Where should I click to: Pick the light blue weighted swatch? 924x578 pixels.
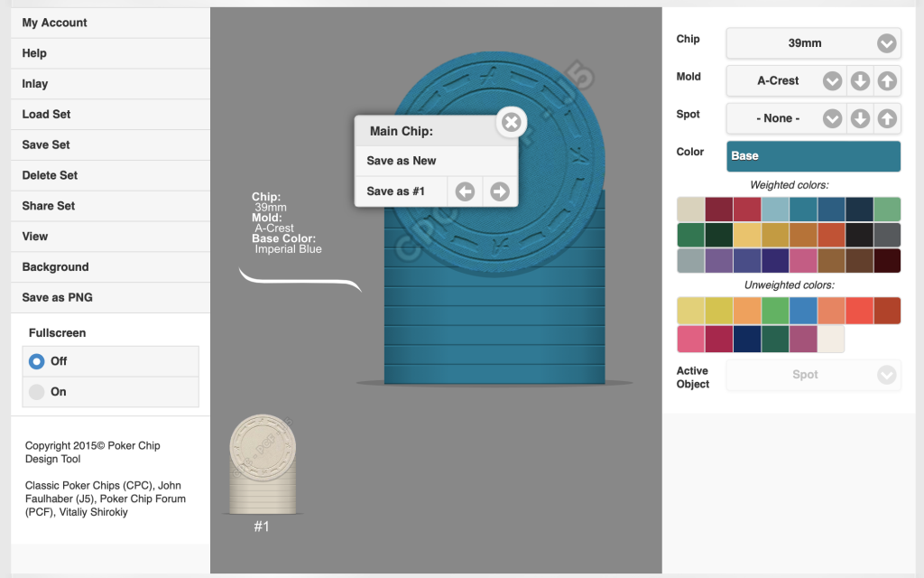click(x=775, y=210)
